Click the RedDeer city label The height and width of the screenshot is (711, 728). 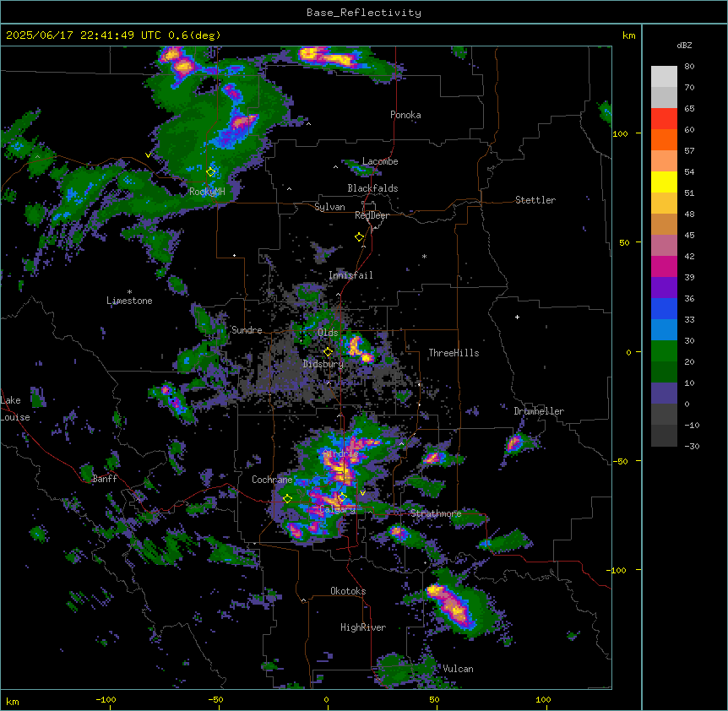[372, 215]
